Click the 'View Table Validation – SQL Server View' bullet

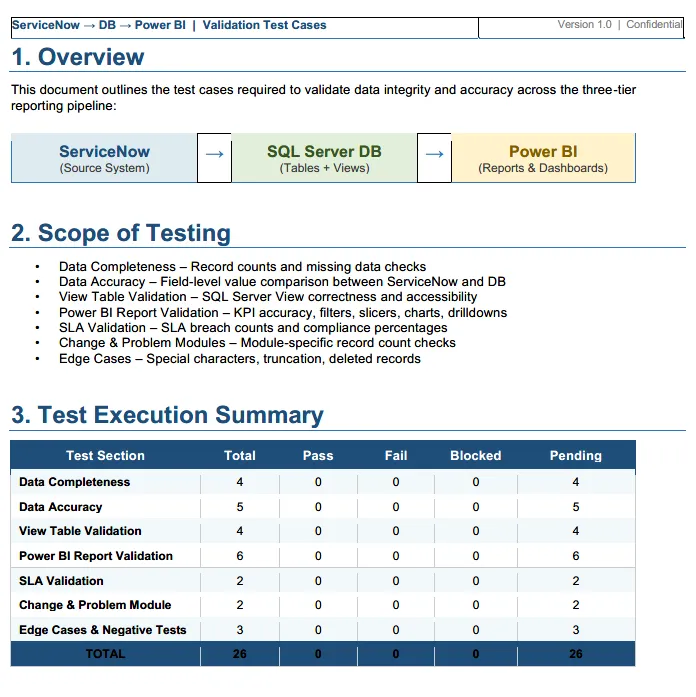(x=268, y=297)
